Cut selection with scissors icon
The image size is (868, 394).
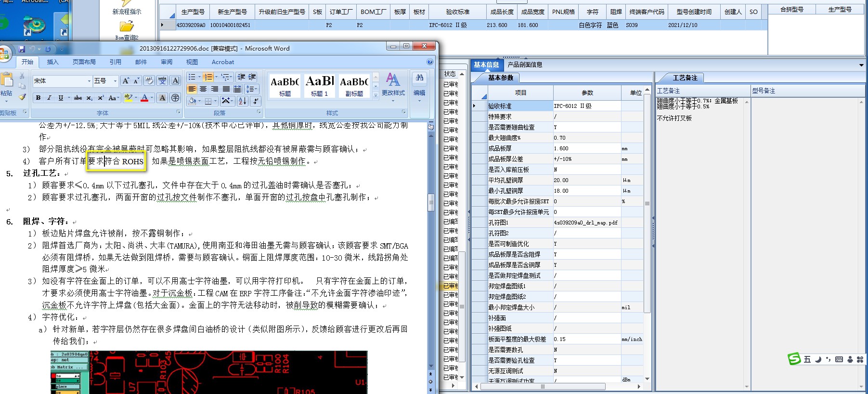(x=22, y=77)
